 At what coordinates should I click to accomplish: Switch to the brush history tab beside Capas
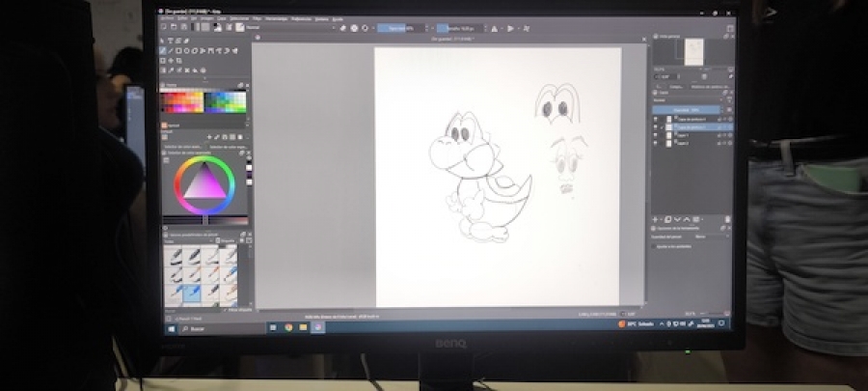[x=709, y=87]
